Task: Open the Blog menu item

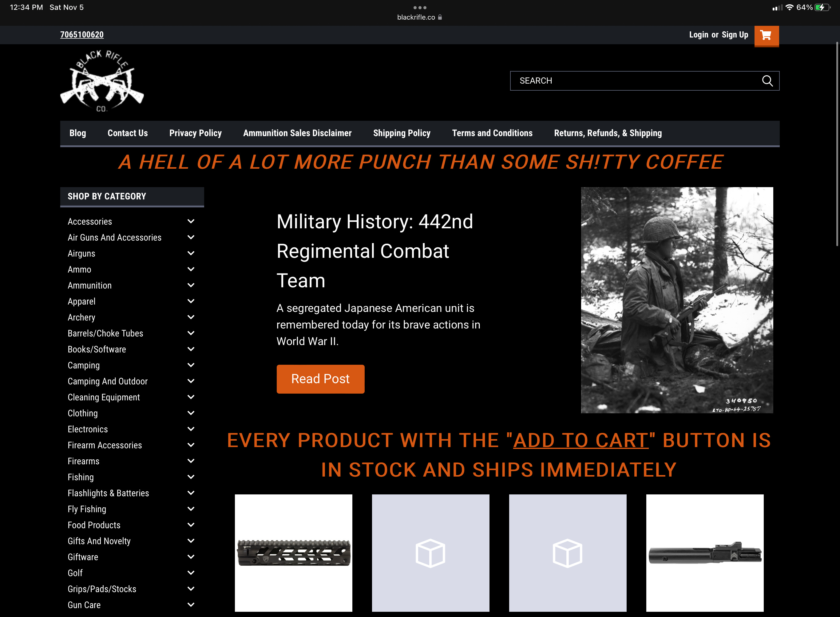Action: coord(78,133)
